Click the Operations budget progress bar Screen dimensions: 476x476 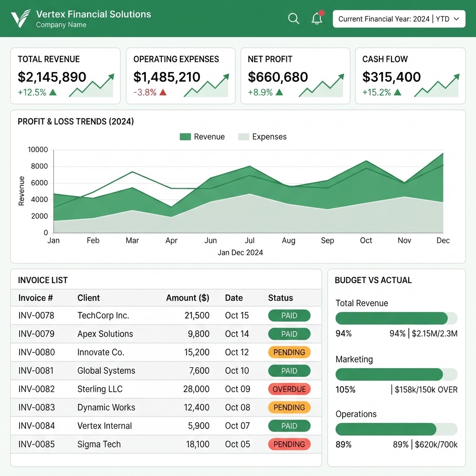point(397,429)
